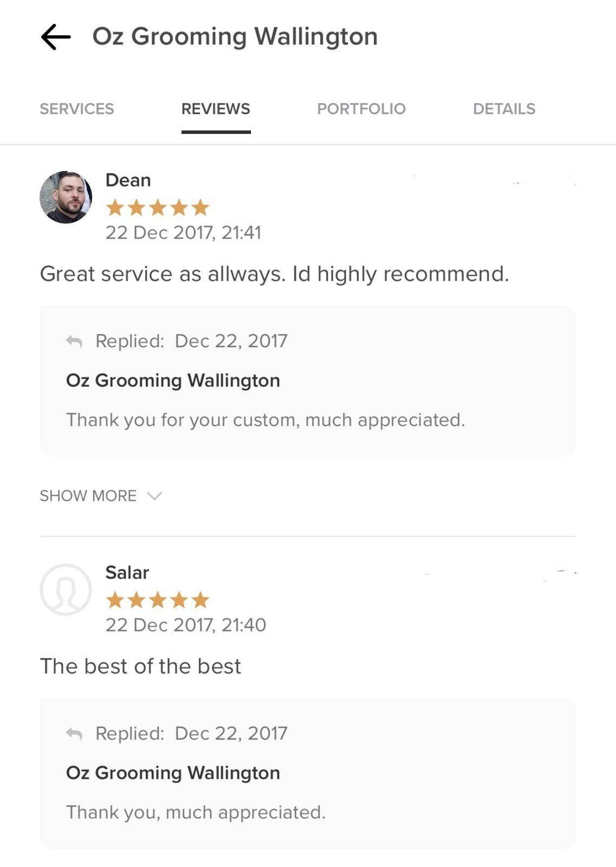Open Dean's profile photo

coord(66,197)
